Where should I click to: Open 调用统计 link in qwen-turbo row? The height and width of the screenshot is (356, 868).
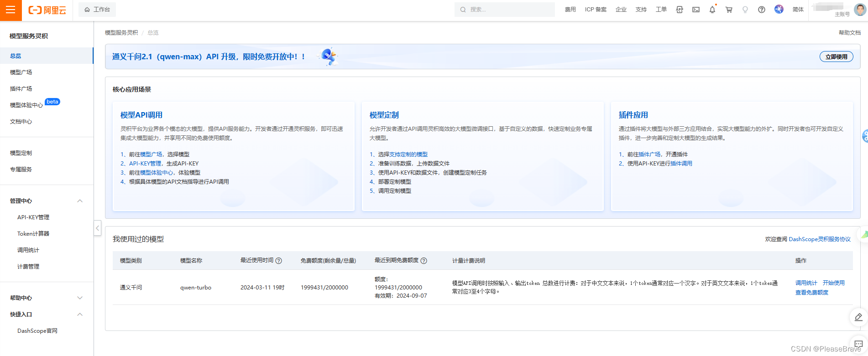point(806,283)
